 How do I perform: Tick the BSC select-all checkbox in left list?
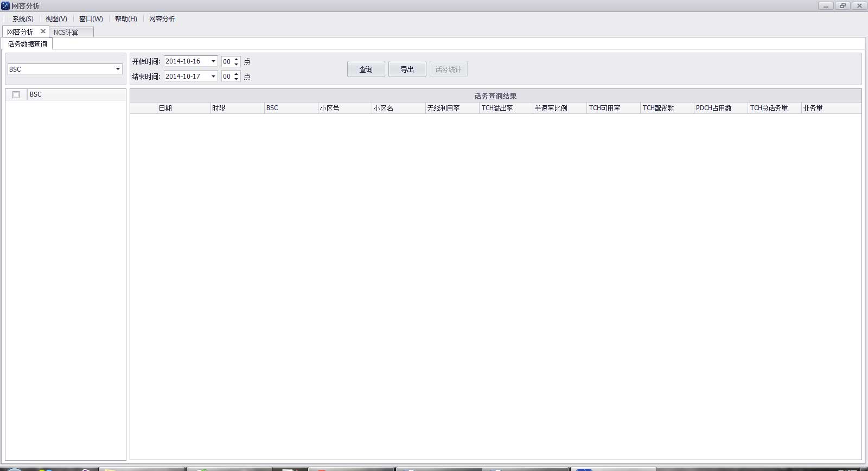tap(16, 94)
